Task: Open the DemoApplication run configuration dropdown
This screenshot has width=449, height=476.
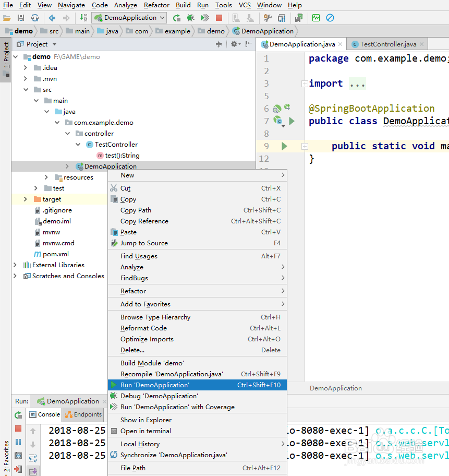Action: point(129,18)
